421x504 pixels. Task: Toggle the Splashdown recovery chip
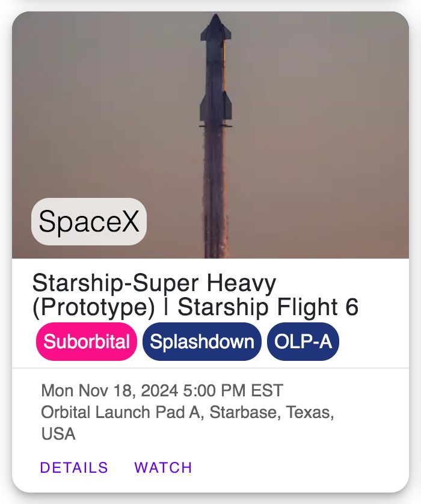(202, 341)
